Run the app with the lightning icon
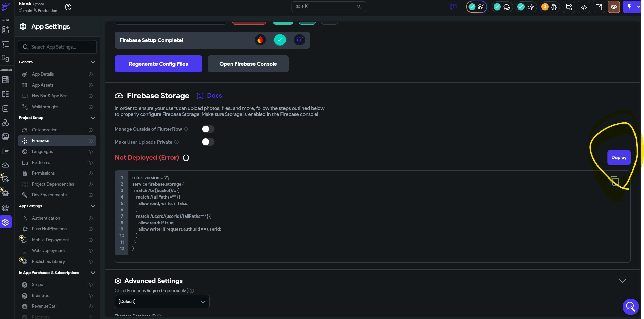644x319 pixels. point(629,7)
